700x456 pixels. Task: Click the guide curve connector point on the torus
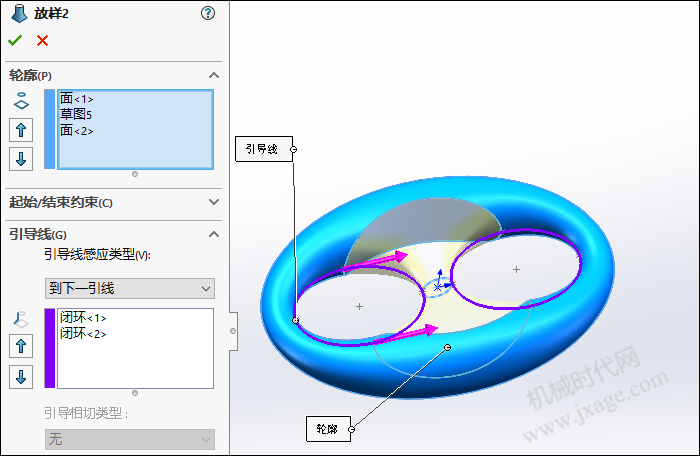pos(296,320)
